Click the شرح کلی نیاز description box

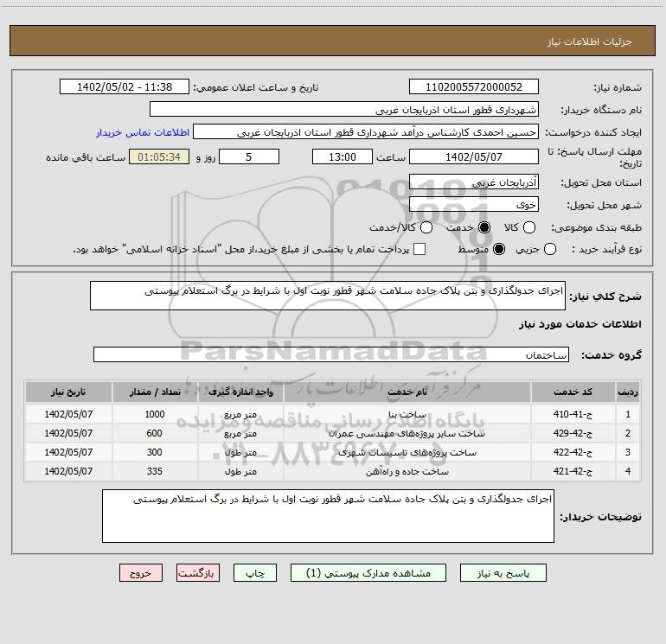pos(328,296)
